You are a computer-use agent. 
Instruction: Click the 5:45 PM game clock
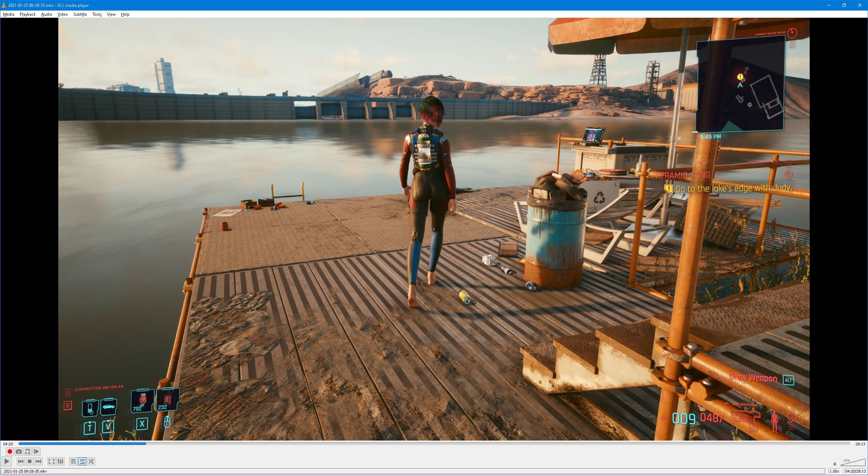[x=711, y=137]
